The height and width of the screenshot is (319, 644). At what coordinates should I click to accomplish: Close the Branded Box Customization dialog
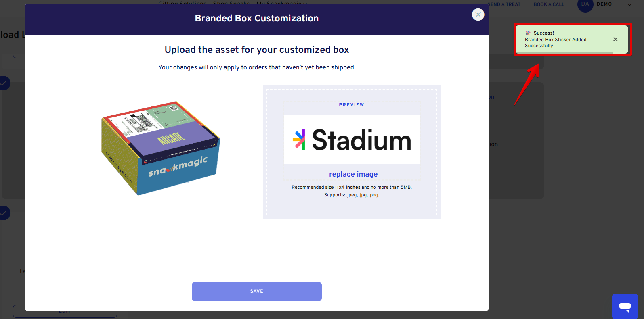pyautogui.click(x=478, y=15)
